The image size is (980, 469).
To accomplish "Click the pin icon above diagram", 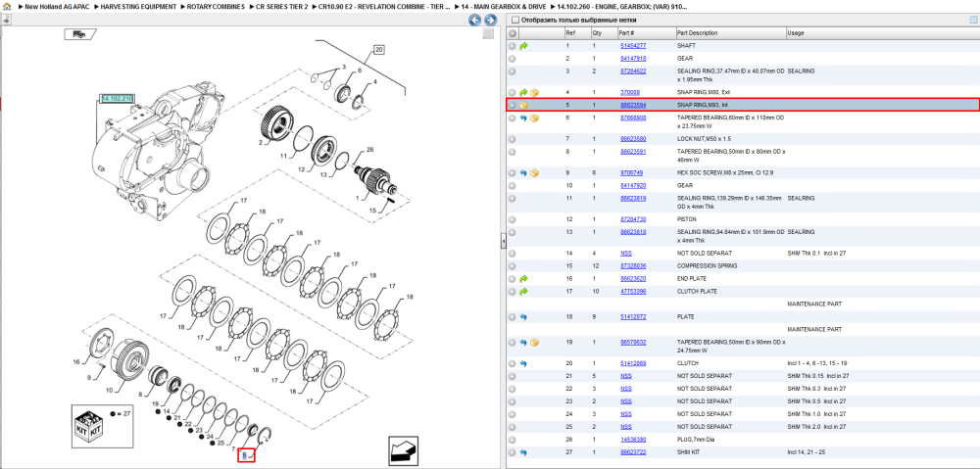I will pyautogui.click(x=6, y=20).
